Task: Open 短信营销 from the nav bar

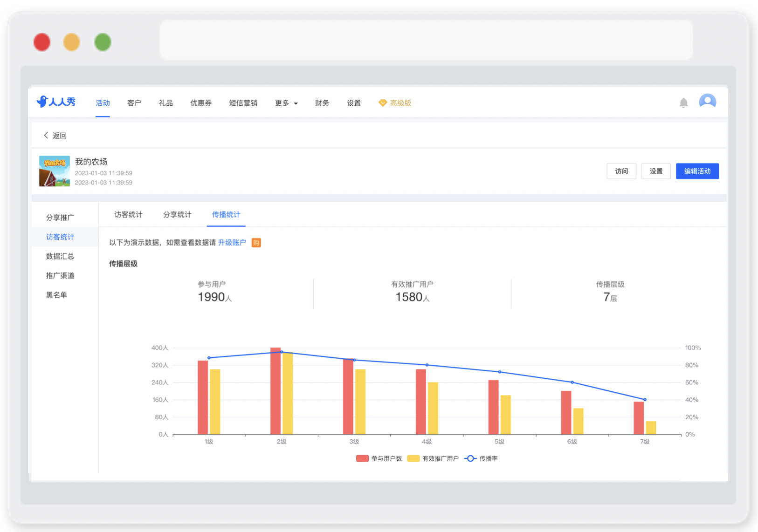Action: pos(243,103)
